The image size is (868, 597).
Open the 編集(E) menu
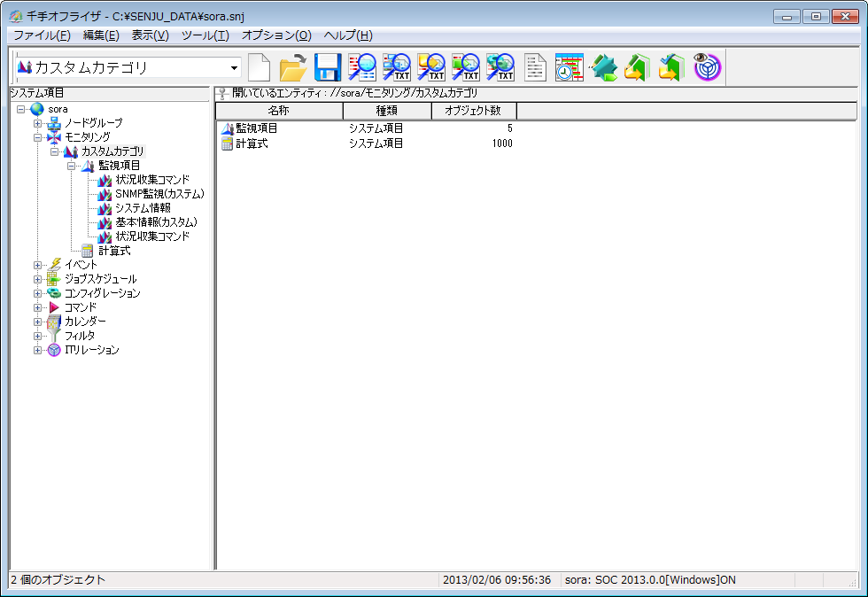(x=101, y=35)
